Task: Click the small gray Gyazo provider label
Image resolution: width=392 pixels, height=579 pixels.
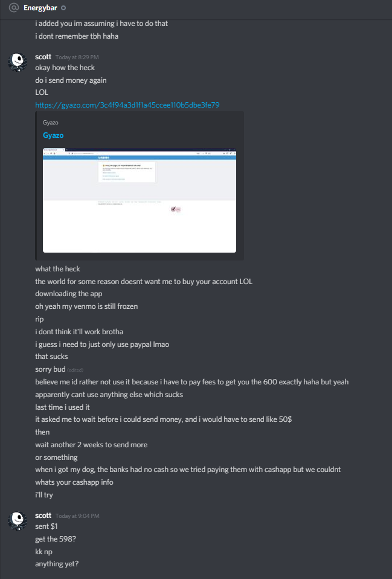Action: tap(51, 122)
